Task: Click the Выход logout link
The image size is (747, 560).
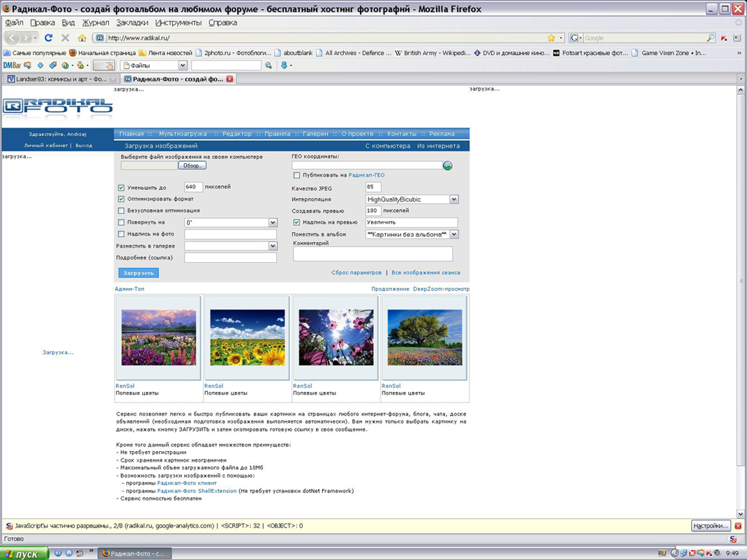Action: pos(84,145)
